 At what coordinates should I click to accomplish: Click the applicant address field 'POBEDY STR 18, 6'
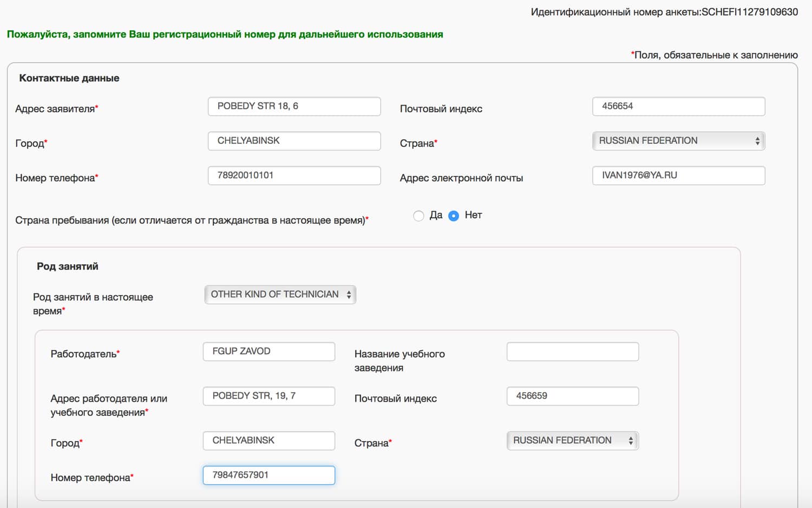coord(294,107)
